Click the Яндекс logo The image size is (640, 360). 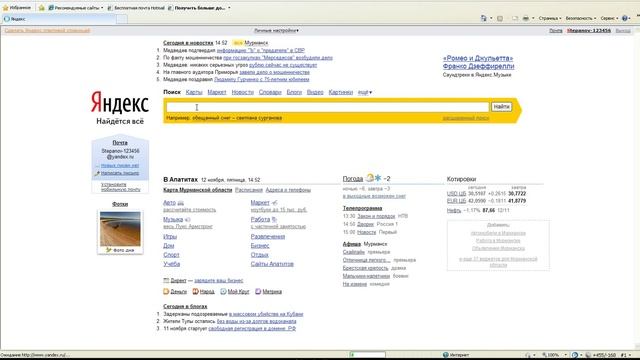(x=120, y=102)
